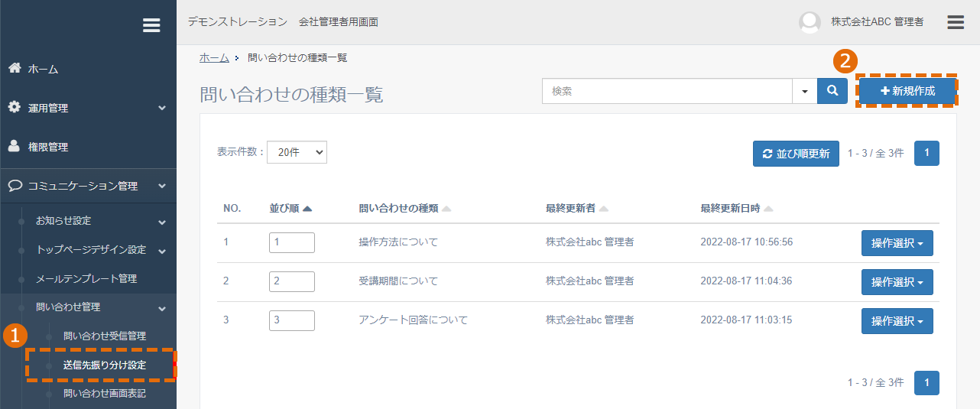Click the bottom pagination page 1 button
Screen dimensions: 980x409
pyautogui.click(x=926, y=383)
